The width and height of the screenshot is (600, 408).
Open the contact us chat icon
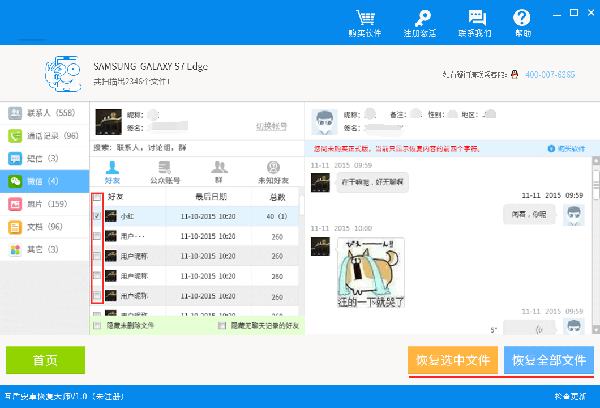475,23
